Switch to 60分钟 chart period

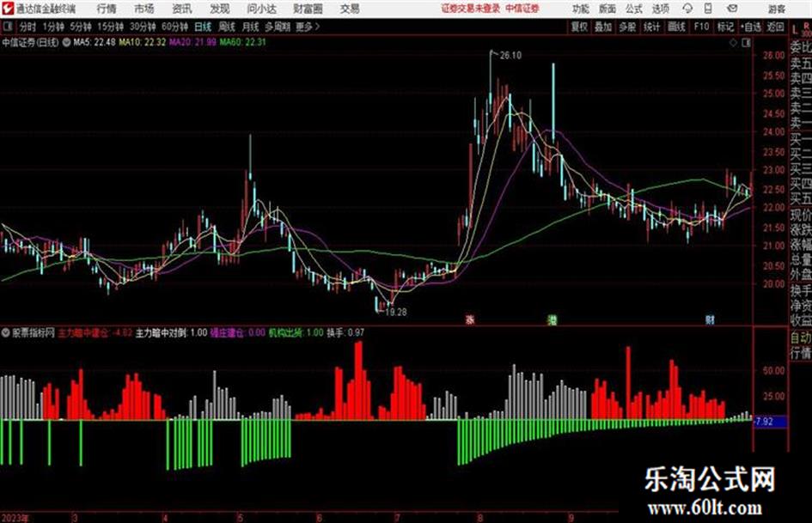click(x=174, y=27)
